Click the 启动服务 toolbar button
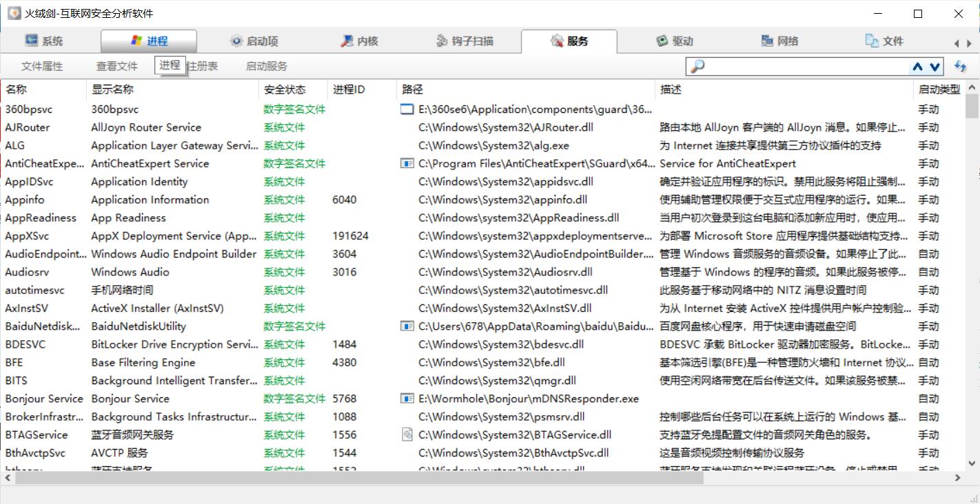Screen dimensions: 980x504 (x=266, y=67)
